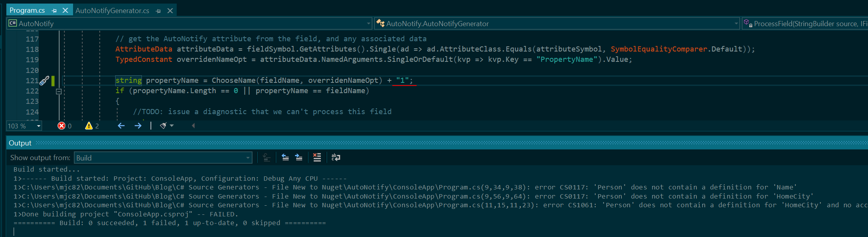Click the red error count indicator

(65, 126)
